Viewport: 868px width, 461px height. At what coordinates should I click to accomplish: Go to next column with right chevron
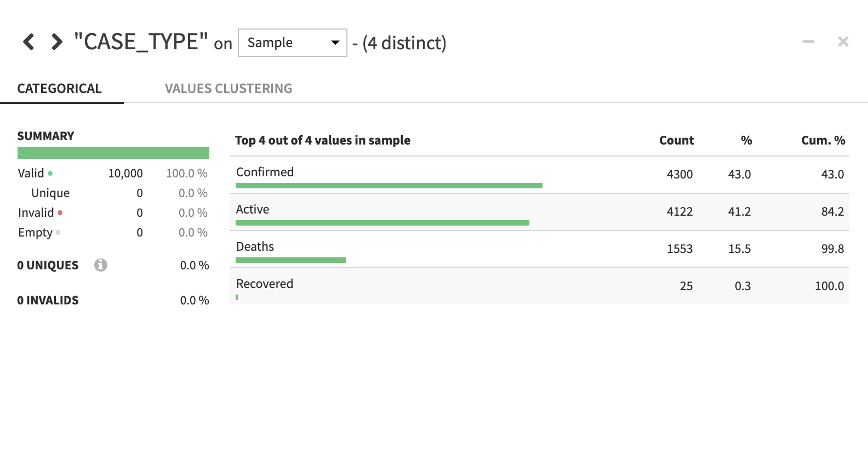click(x=56, y=42)
